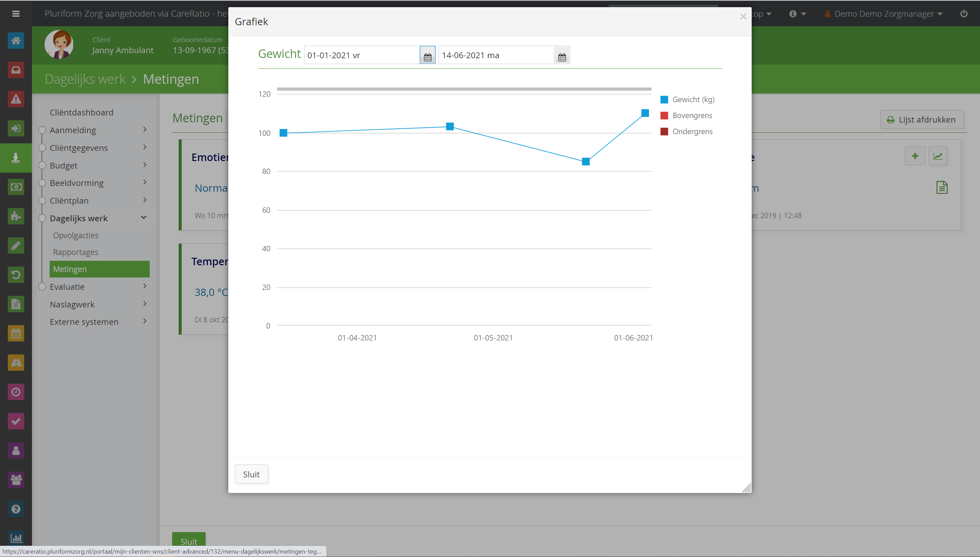Expand Externe systemen menu chevron
This screenshot has width=980, height=557.
[x=145, y=321]
